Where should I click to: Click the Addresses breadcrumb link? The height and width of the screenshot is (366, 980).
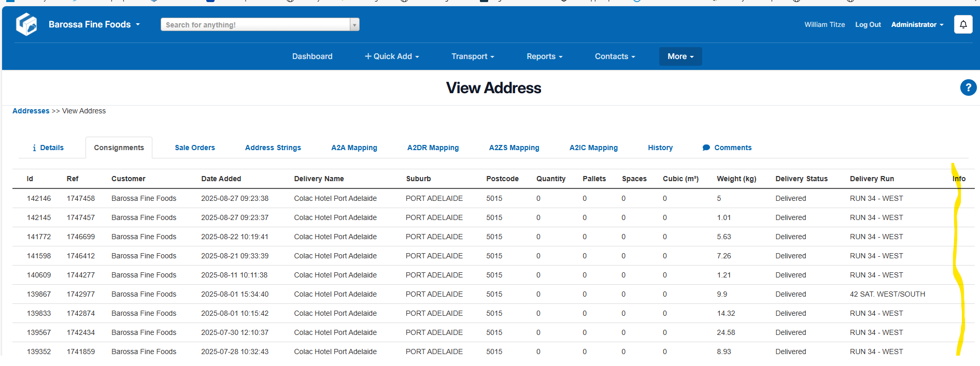pos(31,111)
